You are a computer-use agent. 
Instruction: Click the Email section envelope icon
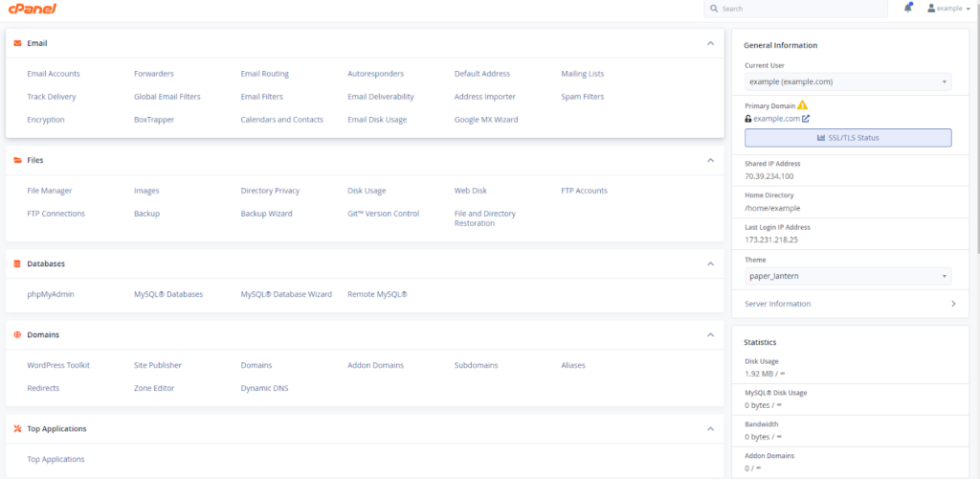tap(17, 43)
